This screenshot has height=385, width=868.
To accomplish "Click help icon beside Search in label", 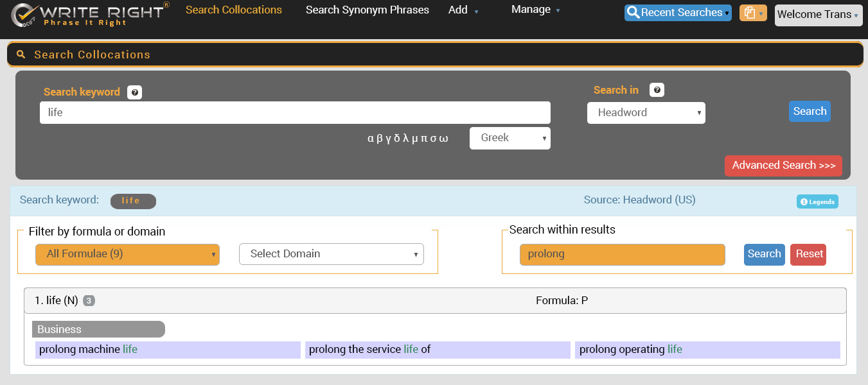I will (657, 90).
